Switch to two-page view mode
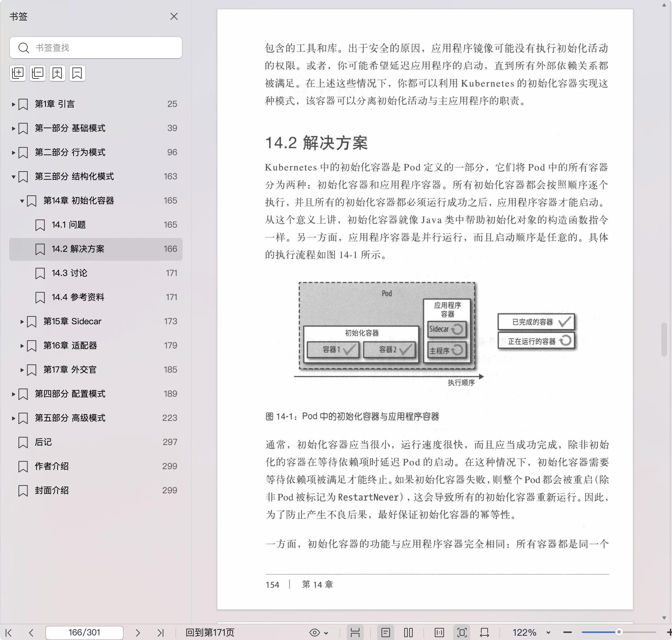 (408, 633)
